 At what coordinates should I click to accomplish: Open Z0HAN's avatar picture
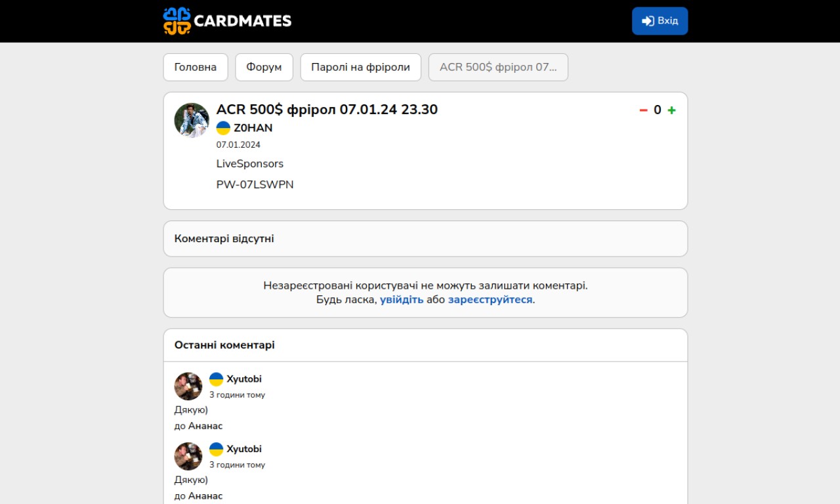pos(192,120)
